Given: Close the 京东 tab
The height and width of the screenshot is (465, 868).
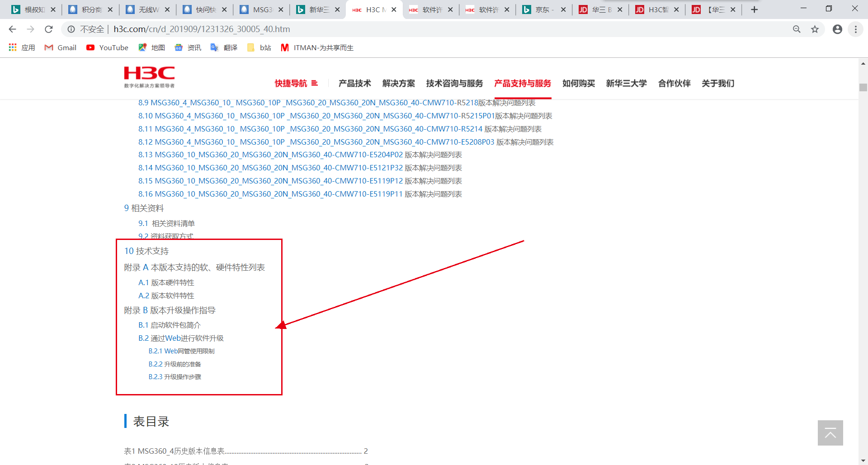Looking at the screenshot, I should point(563,9).
